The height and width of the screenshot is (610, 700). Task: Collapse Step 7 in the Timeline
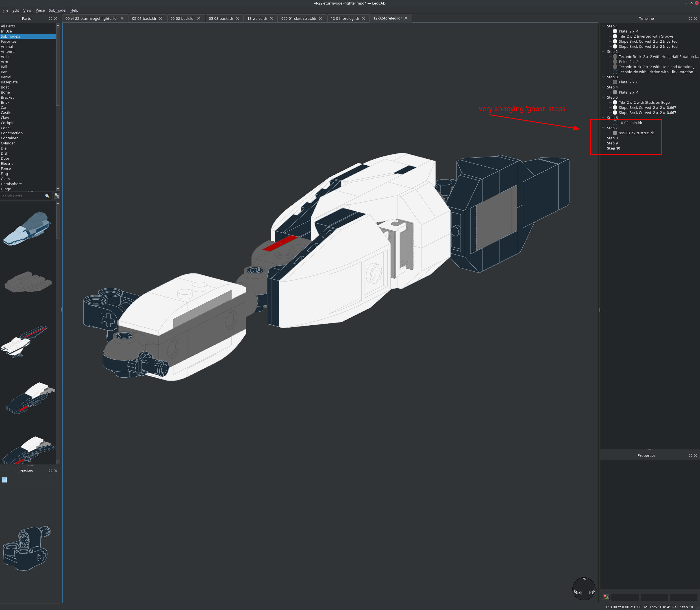point(603,128)
